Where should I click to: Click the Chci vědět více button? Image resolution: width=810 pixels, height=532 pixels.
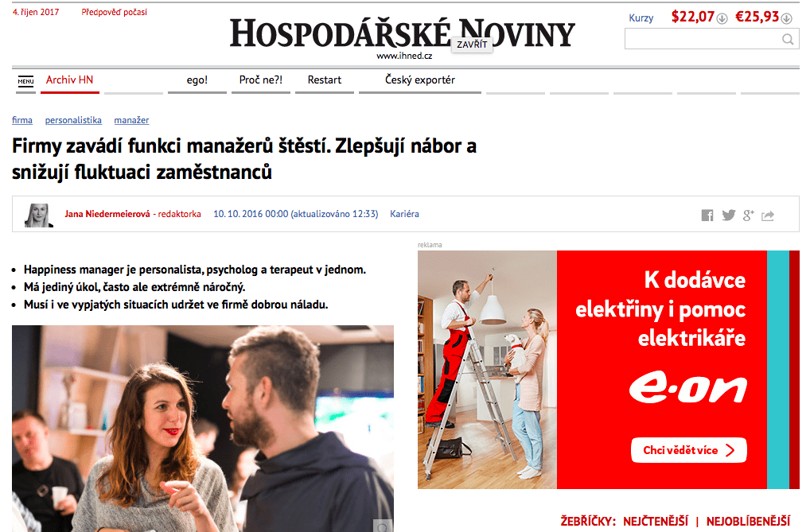(688, 450)
